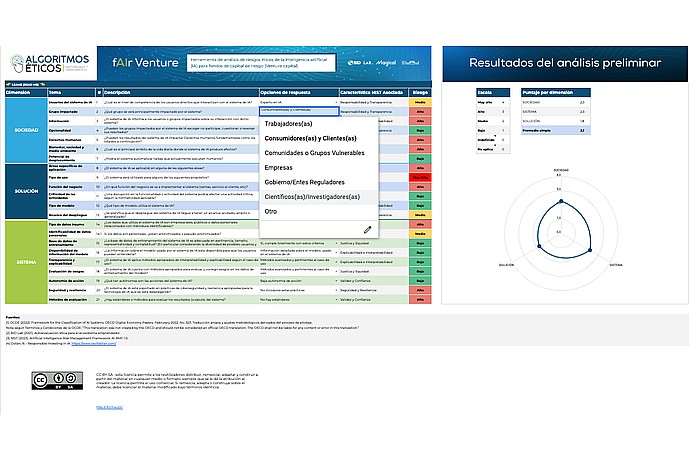Click the 'Descripción' column header

pyautogui.click(x=181, y=92)
